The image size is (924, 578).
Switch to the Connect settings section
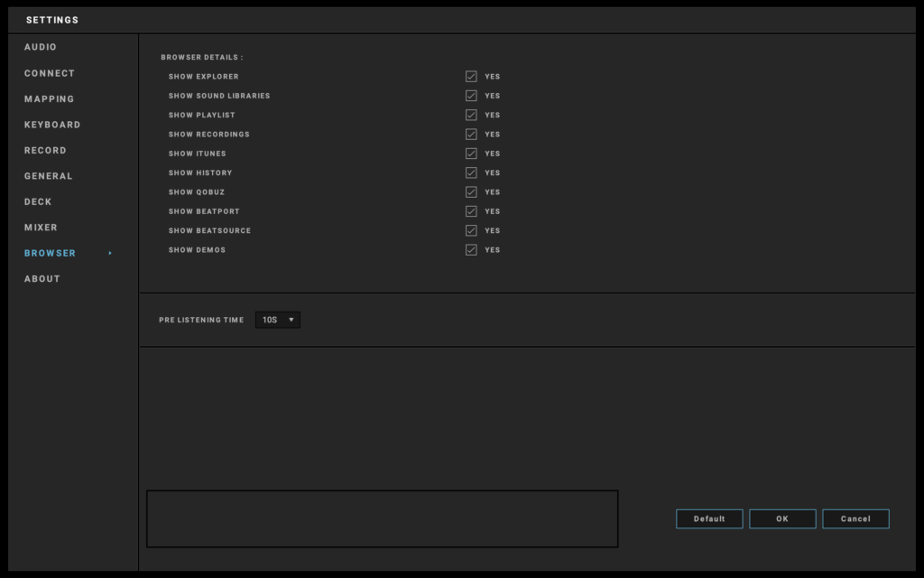(x=50, y=73)
